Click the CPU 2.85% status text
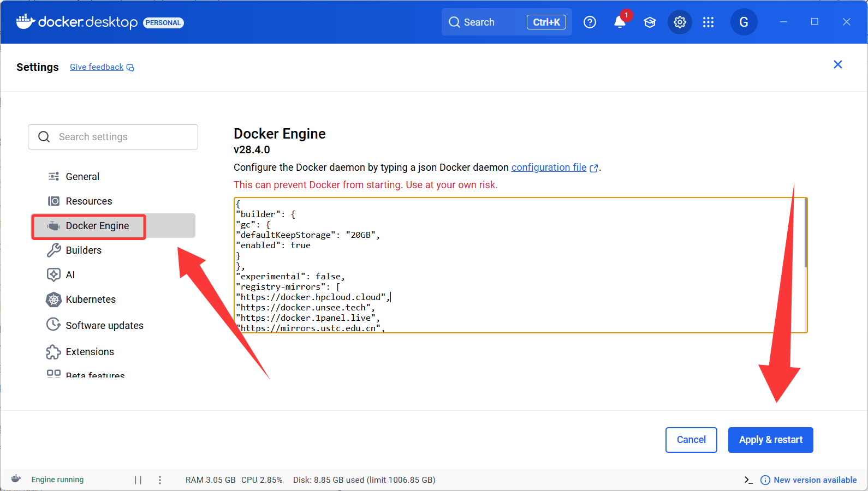868x491 pixels. 262,480
